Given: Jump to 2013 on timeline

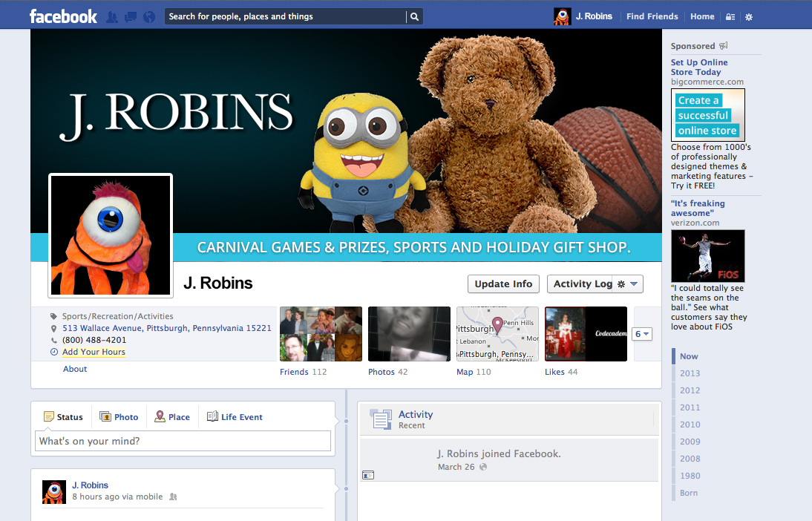Looking at the screenshot, I should coord(690,373).
